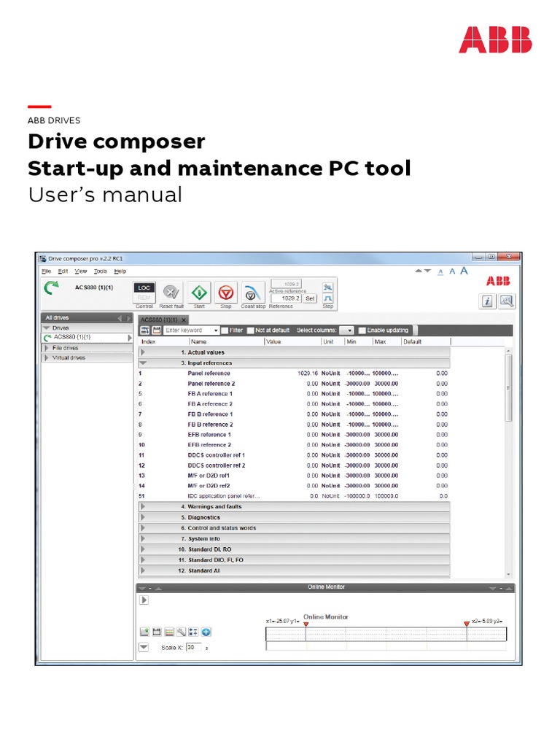Expand the 11. Standard DIO, FI, FO group

[143, 560]
